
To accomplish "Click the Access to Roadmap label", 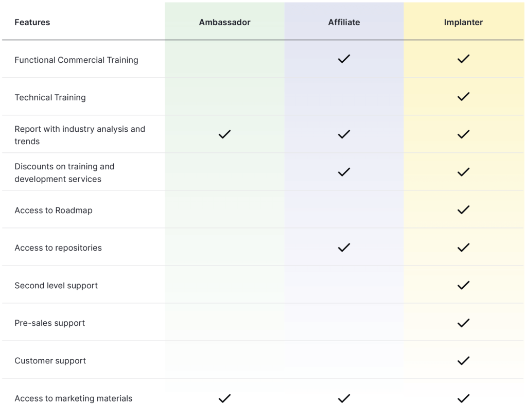I will click(x=54, y=211).
